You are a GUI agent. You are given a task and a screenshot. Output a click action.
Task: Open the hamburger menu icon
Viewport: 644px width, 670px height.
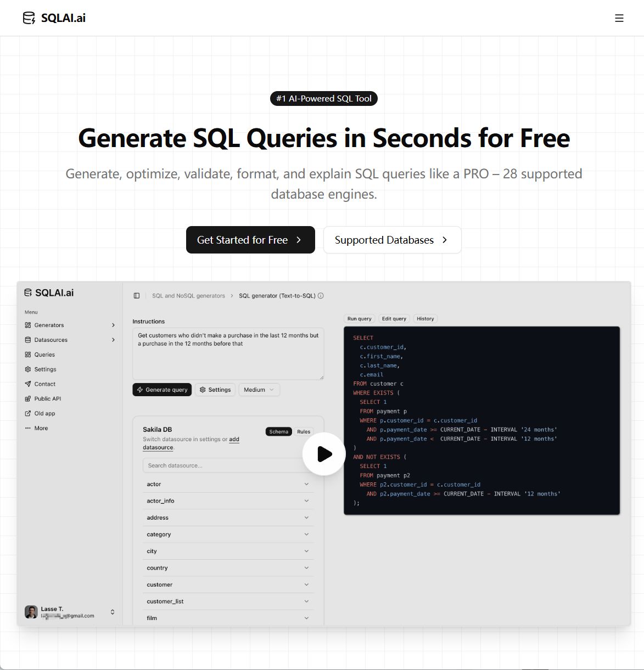pyautogui.click(x=619, y=18)
